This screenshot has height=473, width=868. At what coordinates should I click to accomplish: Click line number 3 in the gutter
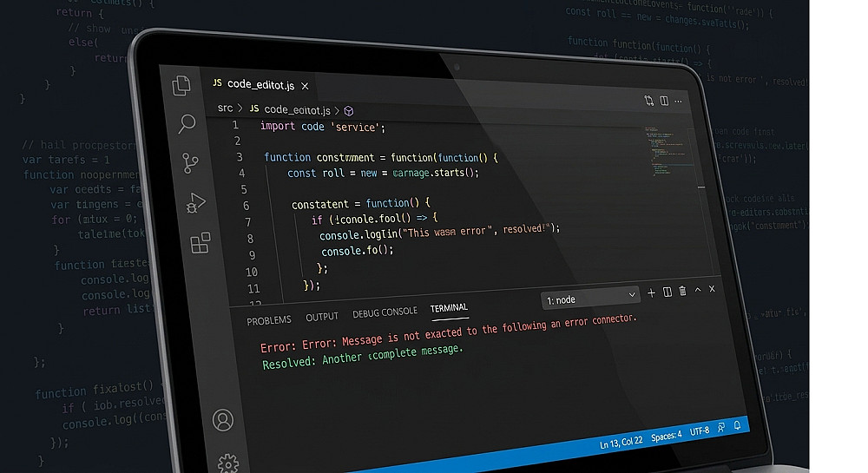[240, 157]
